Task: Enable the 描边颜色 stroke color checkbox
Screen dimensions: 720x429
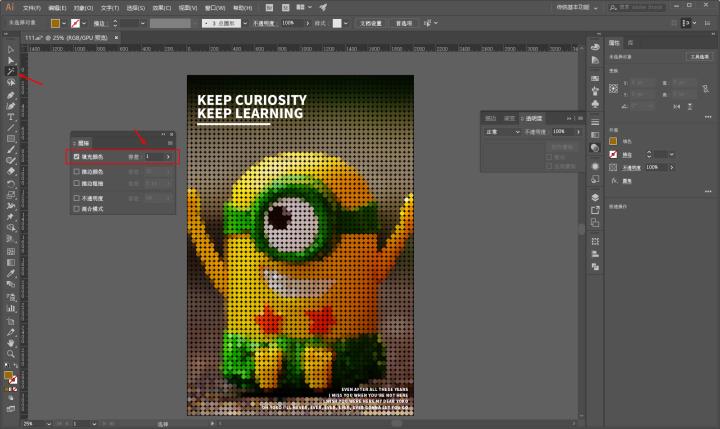Action: pos(77,171)
